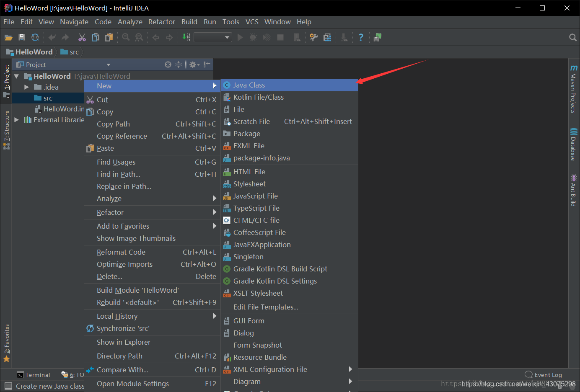Click the Copy toolbar icon

pos(96,37)
